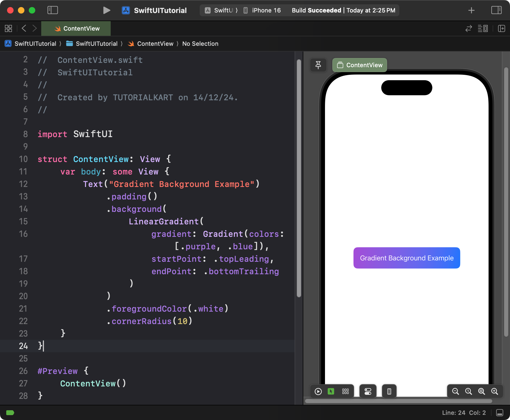This screenshot has width=510, height=420.
Task: Open the preview variants grid
Action: tap(345, 391)
